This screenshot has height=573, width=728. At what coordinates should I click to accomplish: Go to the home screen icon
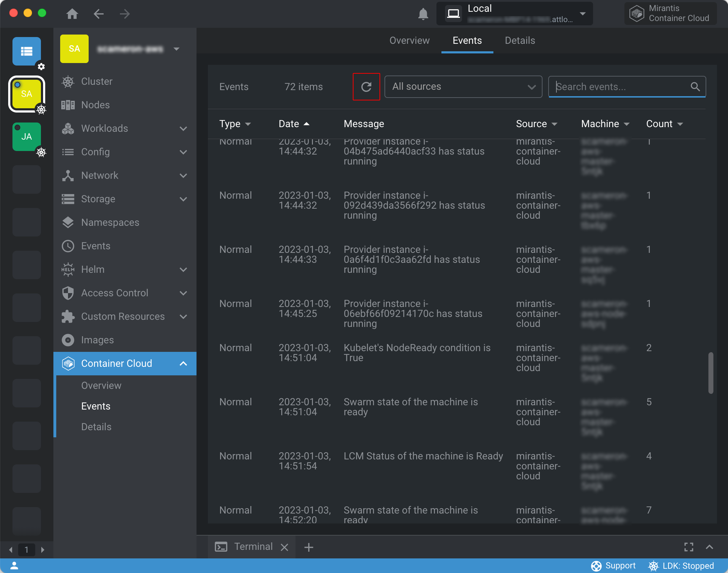tap(72, 14)
